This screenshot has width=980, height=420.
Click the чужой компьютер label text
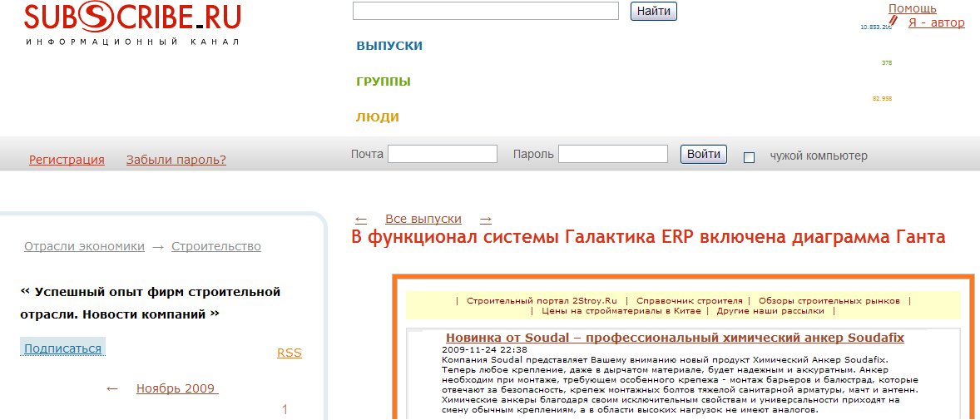point(819,156)
